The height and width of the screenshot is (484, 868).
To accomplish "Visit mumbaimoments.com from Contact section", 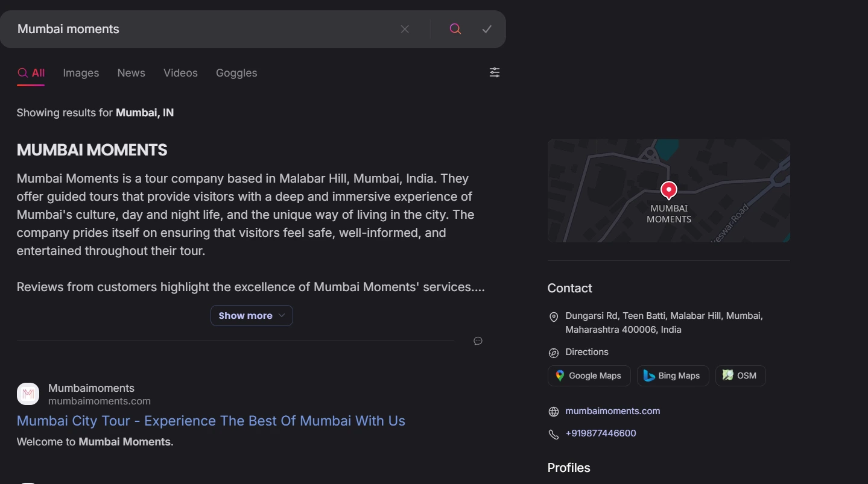I will [612, 411].
